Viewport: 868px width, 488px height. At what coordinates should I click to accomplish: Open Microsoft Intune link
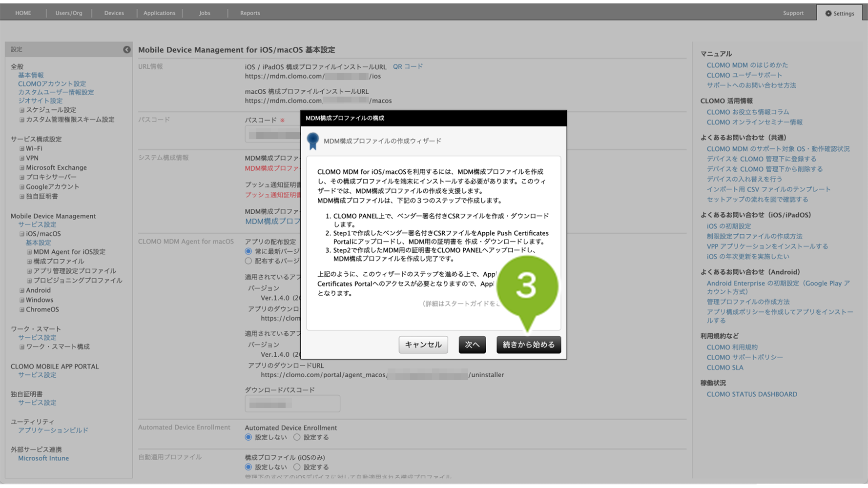point(43,458)
